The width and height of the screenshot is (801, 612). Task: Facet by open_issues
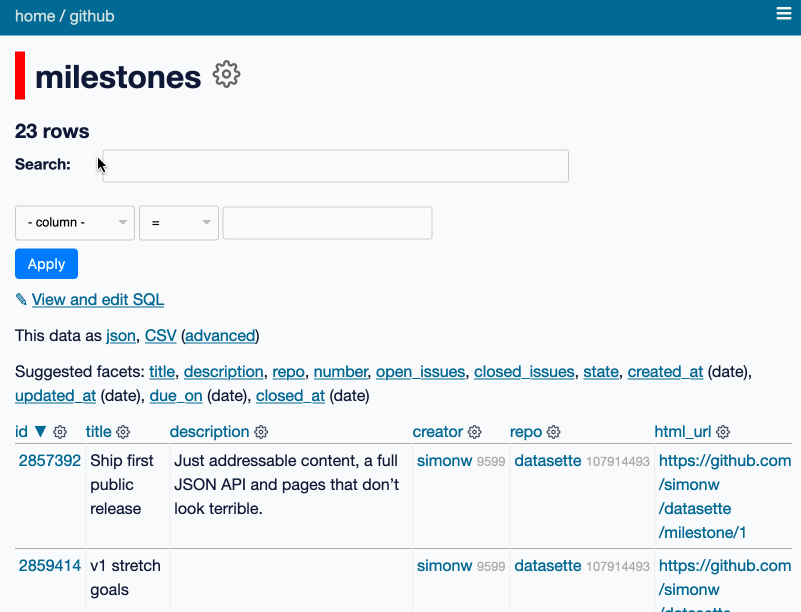coord(420,372)
